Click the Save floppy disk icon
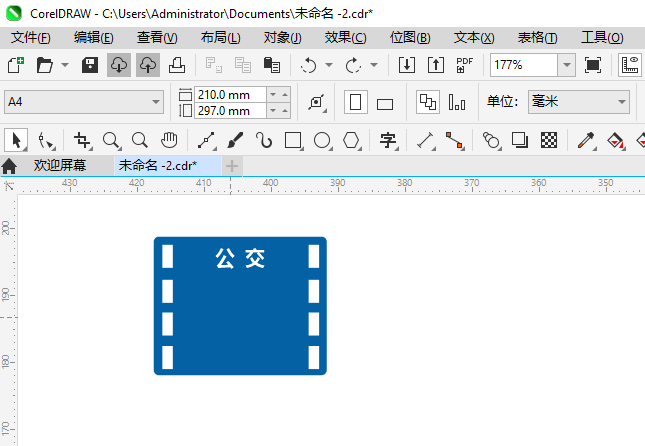Image resolution: width=645 pixels, height=446 pixels. click(90, 65)
